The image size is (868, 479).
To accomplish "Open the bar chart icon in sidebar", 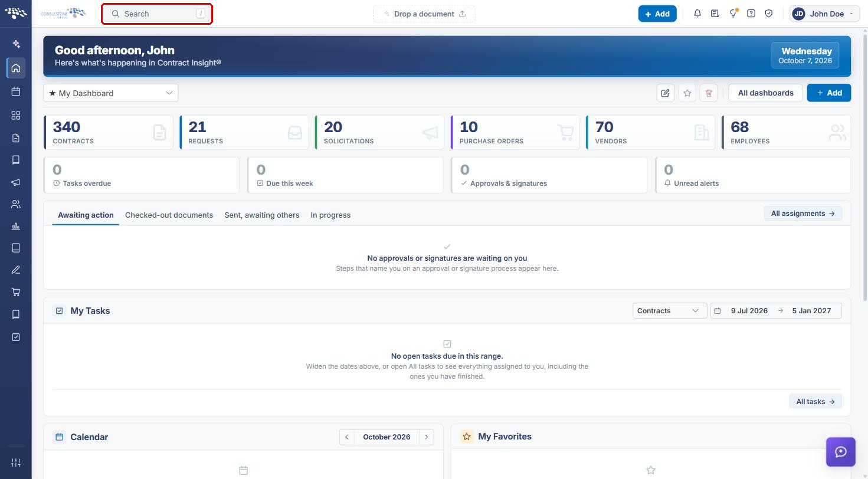I will [16, 227].
